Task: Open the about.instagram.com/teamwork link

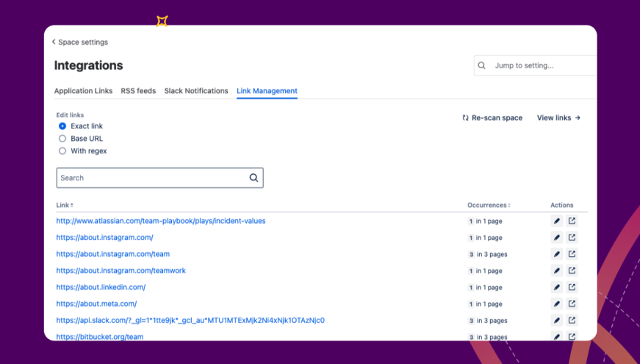Action: click(121, 271)
